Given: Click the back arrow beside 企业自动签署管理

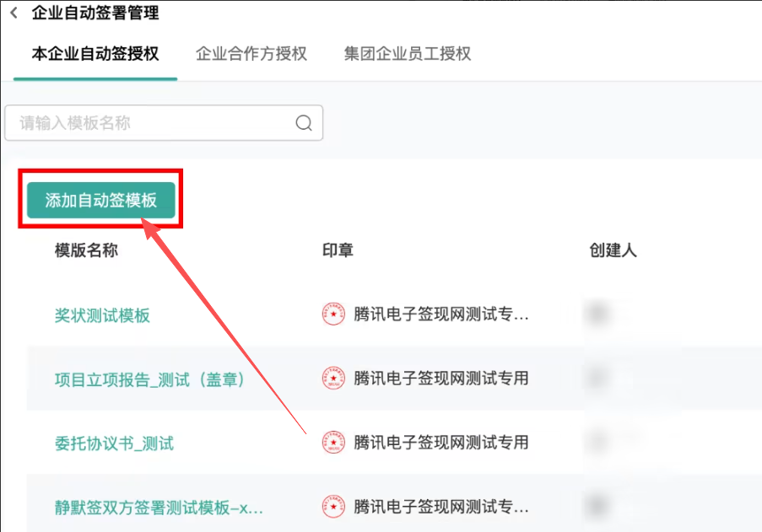Looking at the screenshot, I should [13, 13].
